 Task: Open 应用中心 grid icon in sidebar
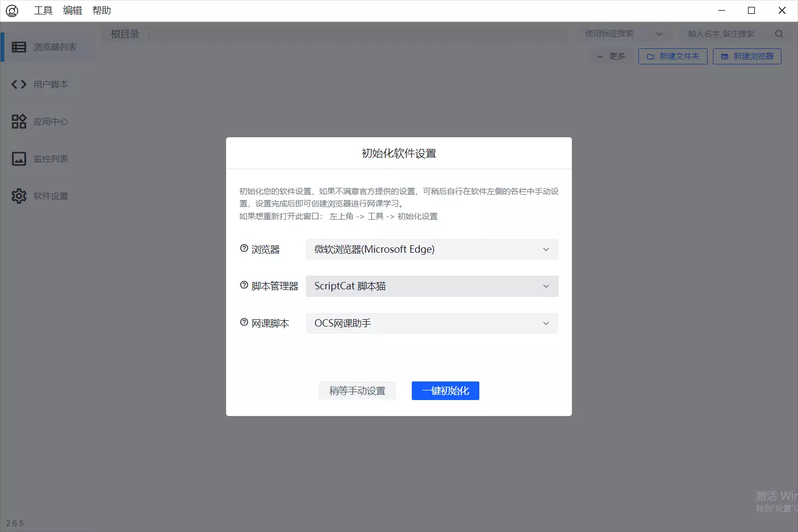pos(19,121)
